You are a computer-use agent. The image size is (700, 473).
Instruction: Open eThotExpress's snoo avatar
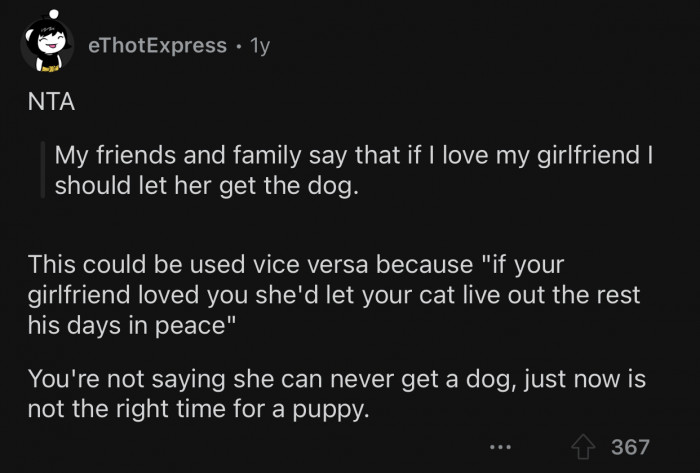tap(44, 45)
